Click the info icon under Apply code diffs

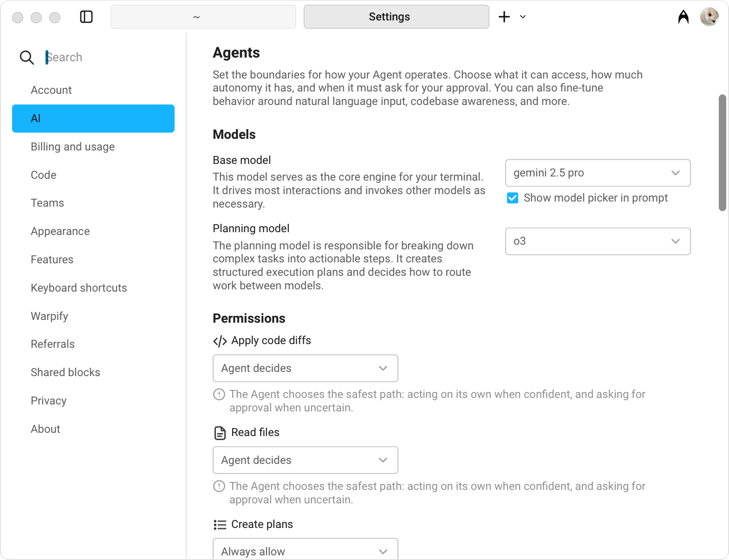219,394
